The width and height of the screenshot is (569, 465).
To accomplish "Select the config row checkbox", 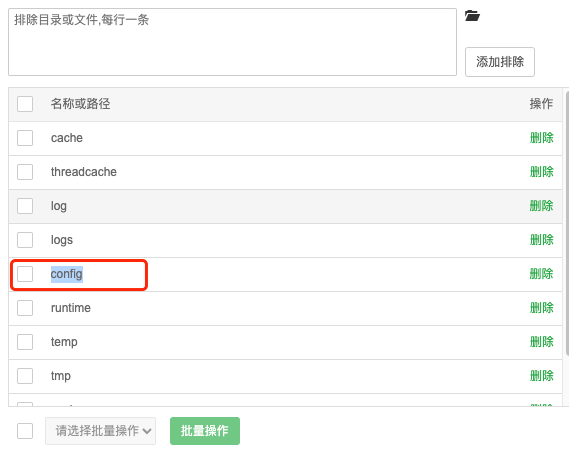I will point(25,274).
